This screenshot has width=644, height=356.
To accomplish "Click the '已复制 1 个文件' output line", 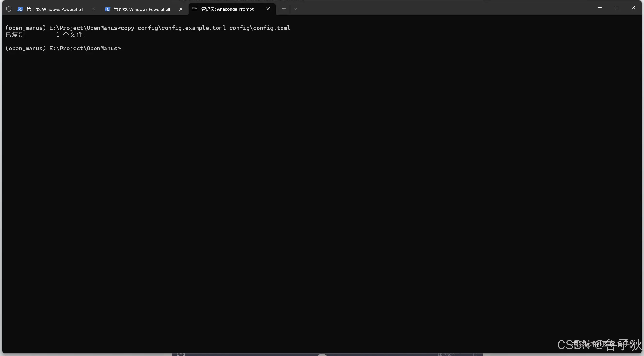I will pyautogui.click(x=46, y=35).
